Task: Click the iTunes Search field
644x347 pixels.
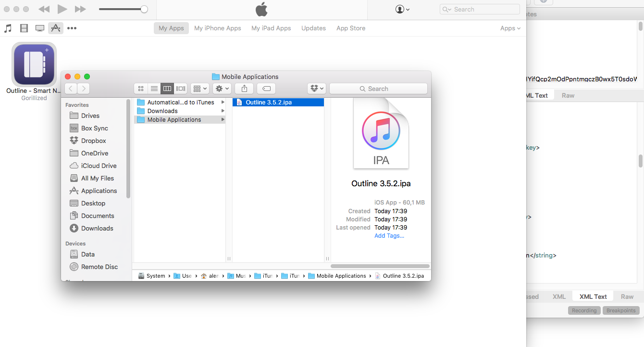Action: coord(480,9)
